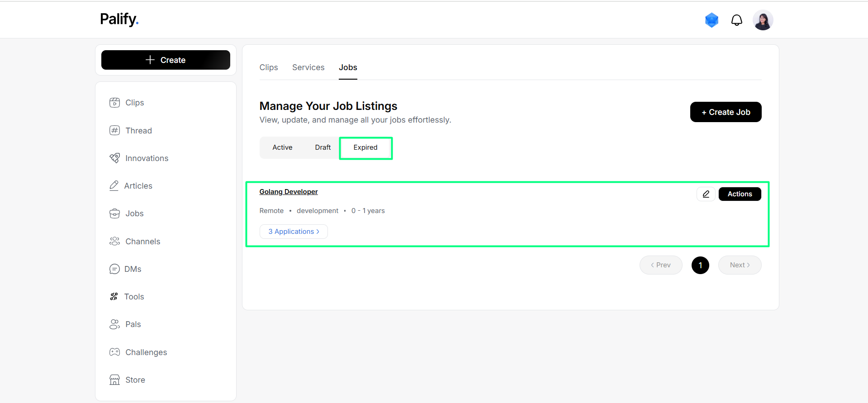Select Articles pen icon in sidebar

114,186
